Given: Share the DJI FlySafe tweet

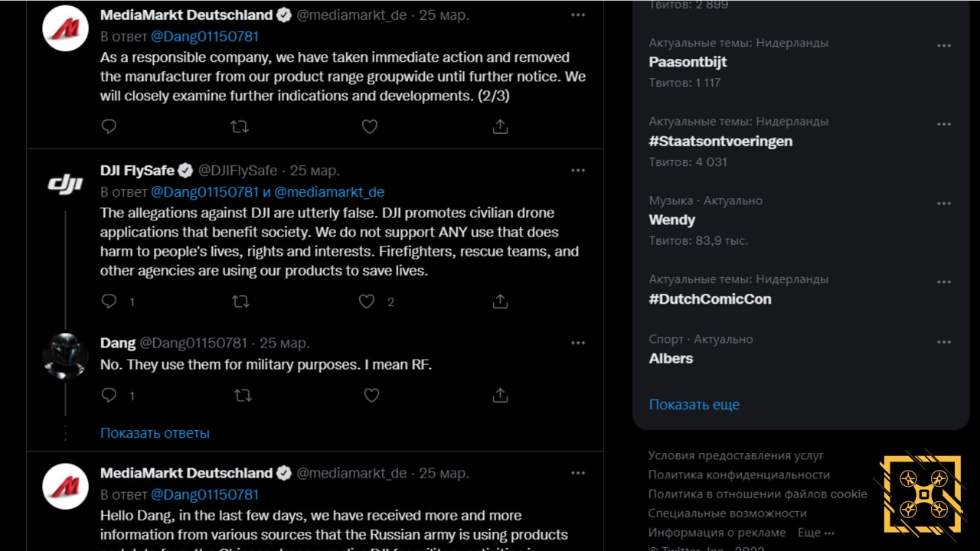Looking at the screenshot, I should coord(500,302).
